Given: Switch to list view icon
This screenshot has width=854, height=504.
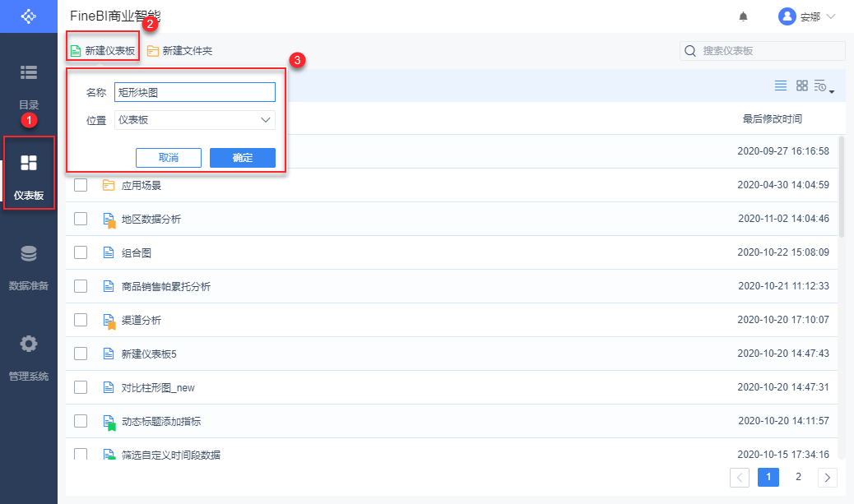Looking at the screenshot, I should [781, 86].
